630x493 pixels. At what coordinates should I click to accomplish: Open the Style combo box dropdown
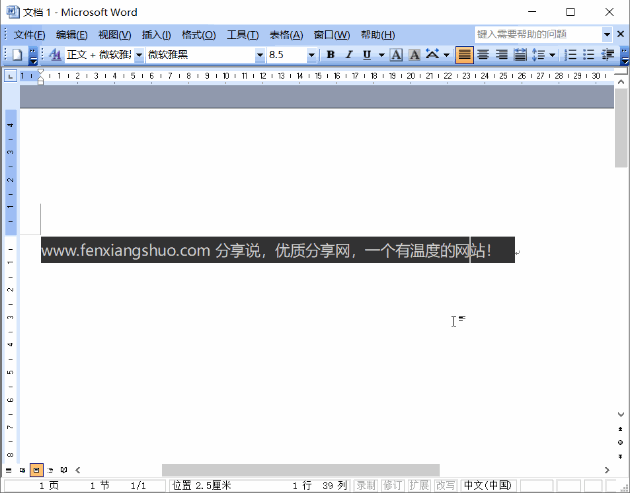[139, 55]
